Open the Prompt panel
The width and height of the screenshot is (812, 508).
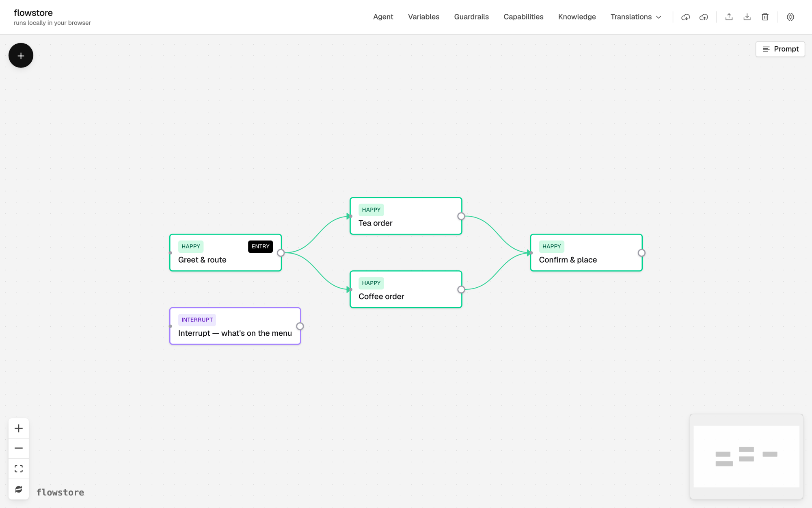(x=780, y=49)
